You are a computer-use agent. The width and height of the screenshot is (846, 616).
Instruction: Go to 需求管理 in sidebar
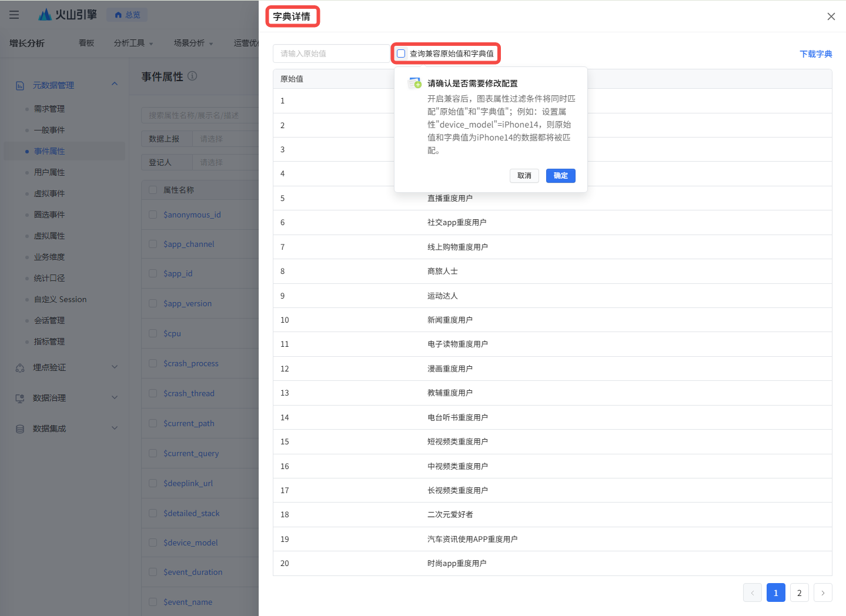pos(49,109)
